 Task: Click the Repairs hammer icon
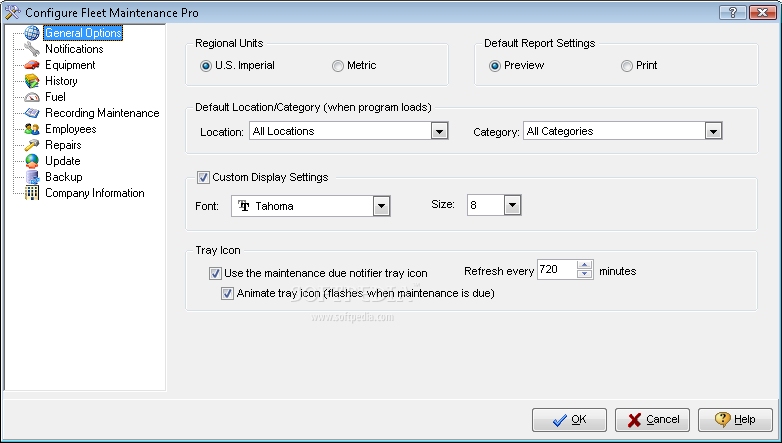pos(32,145)
